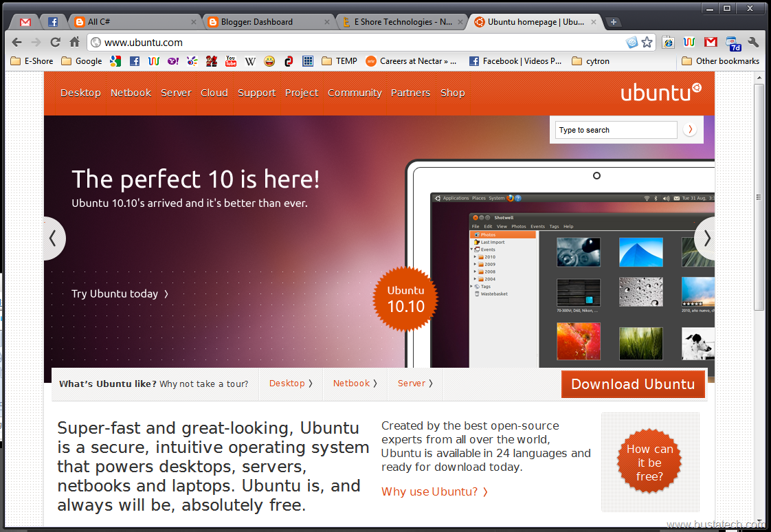Open Cloud in Ubuntu navigation
The width and height of the screenshot is (771, 532).
point(214,93)
